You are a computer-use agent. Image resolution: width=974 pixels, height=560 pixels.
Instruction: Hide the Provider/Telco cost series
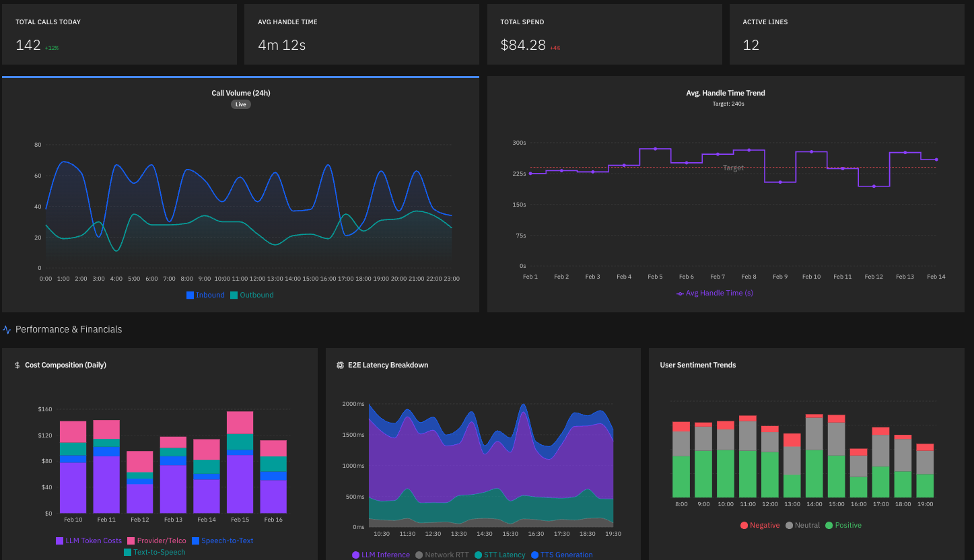157,540
